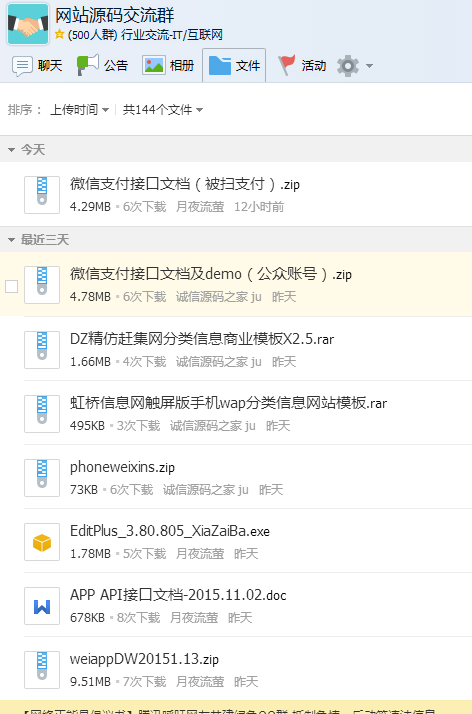Open file 微信支付接口文档及demo（公众账号）.zip
Viewport: 472px width, 714px height.
point(211,274)
